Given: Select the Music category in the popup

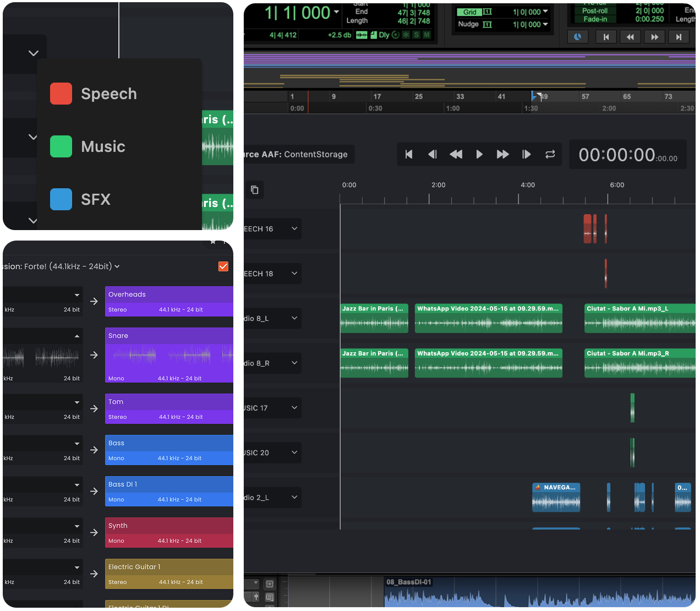Looking at the screenshot, I should pos(119,146).
